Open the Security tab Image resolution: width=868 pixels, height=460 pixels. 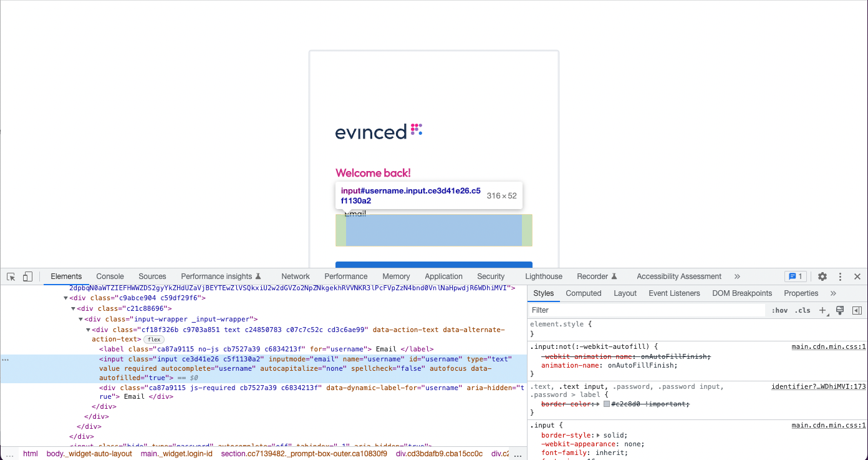point(491,276)
